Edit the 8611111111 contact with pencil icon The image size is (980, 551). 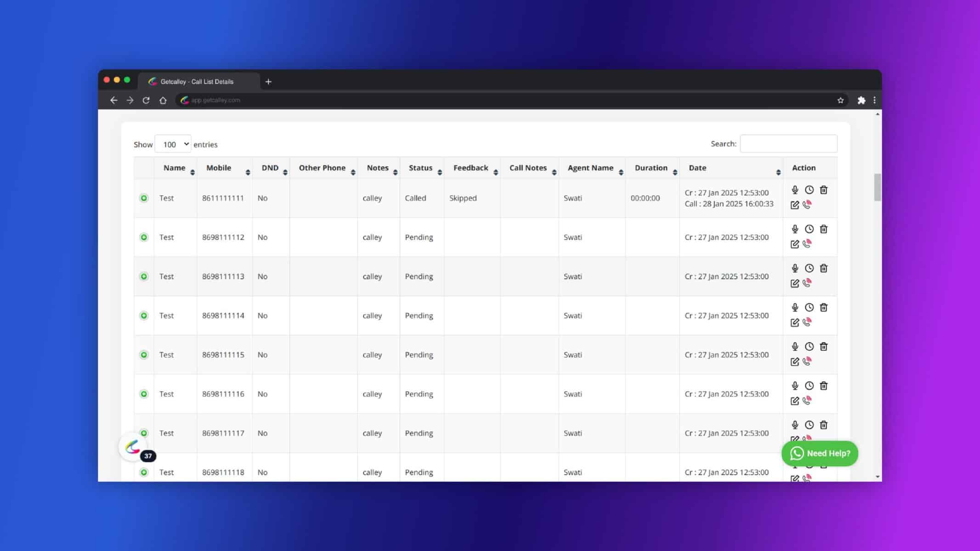tap(795, 205)
